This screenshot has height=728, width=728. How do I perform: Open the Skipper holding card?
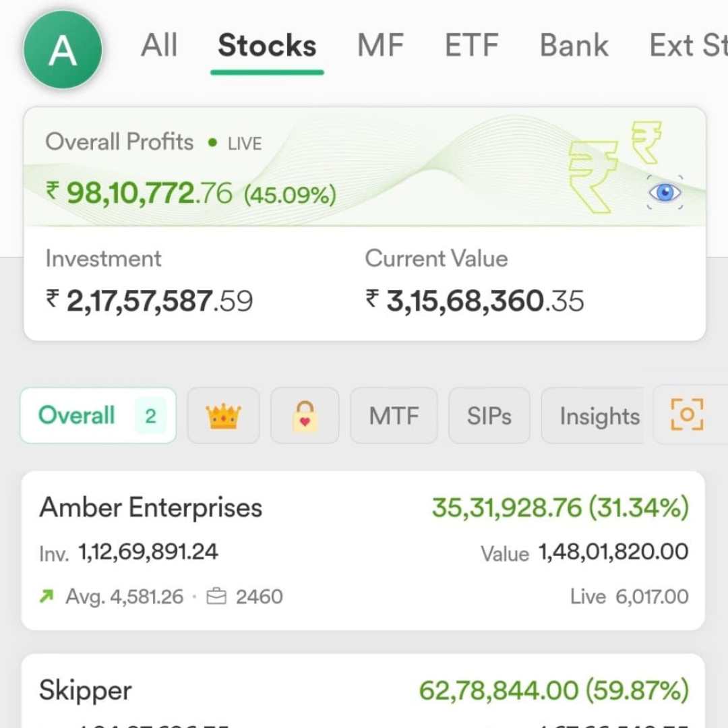pyautogui.click(x=363, y=691)
